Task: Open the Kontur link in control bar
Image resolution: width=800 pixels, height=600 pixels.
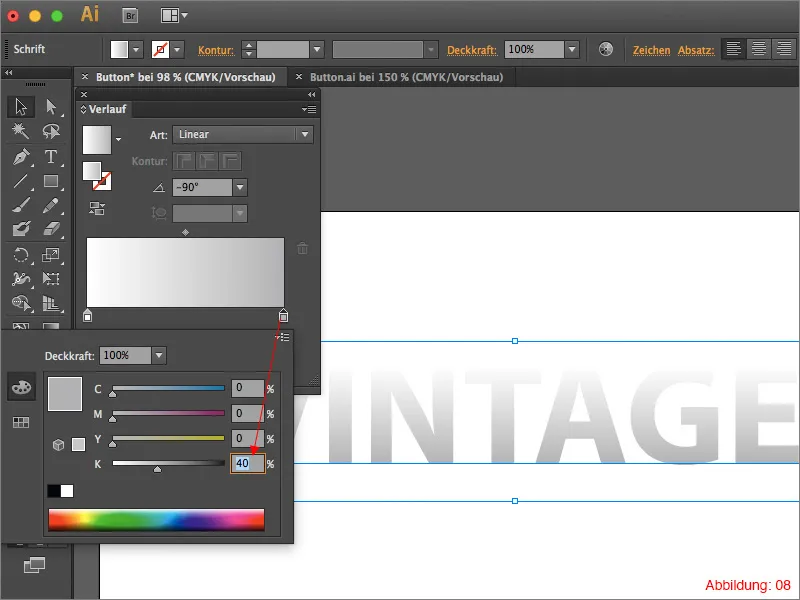Action: [x=216, y=50]
